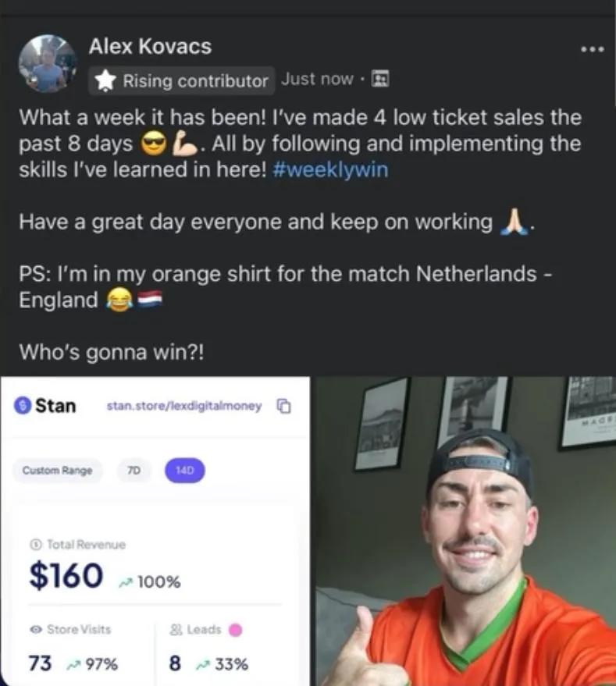Select the Custom Range filter
Viewport: 616px width, 686px height.
pos(57,471)
